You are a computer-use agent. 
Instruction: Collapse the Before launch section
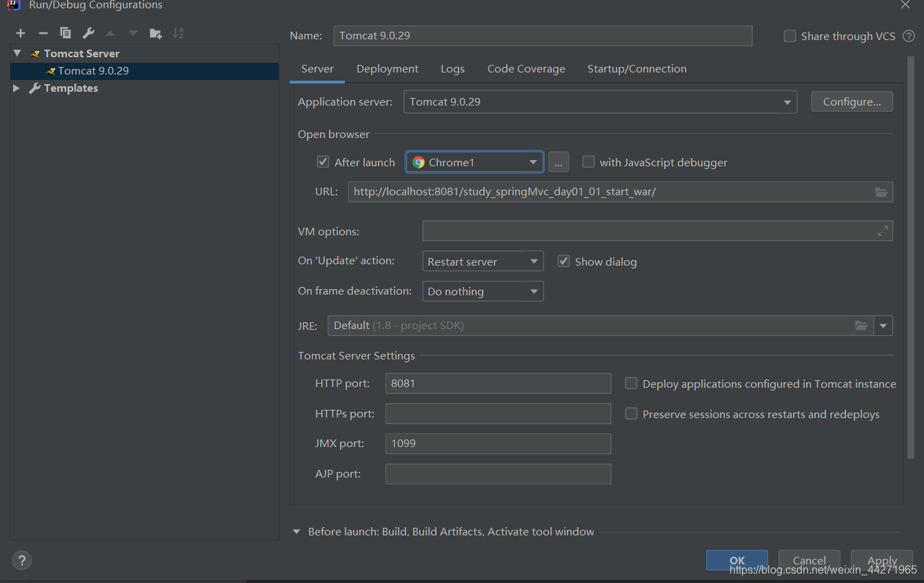(x=297, y=532)
